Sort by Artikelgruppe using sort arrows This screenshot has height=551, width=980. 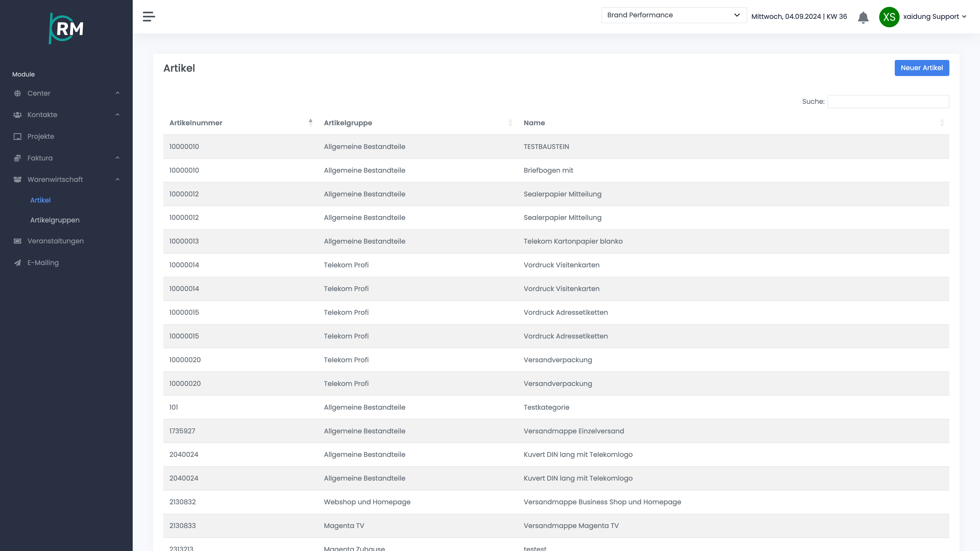tap(510, 122)
